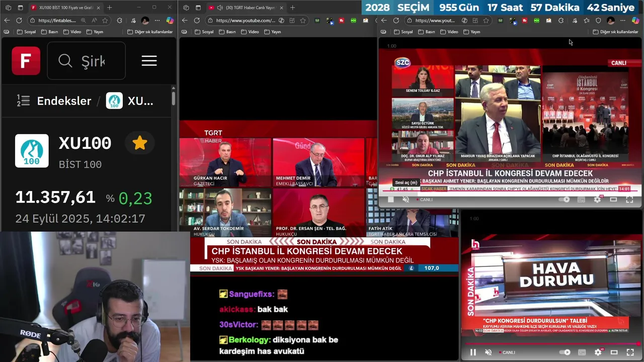Toggle subtitles on Halk TV player
This screenshot has width=644, height=362.
(582, 352)
